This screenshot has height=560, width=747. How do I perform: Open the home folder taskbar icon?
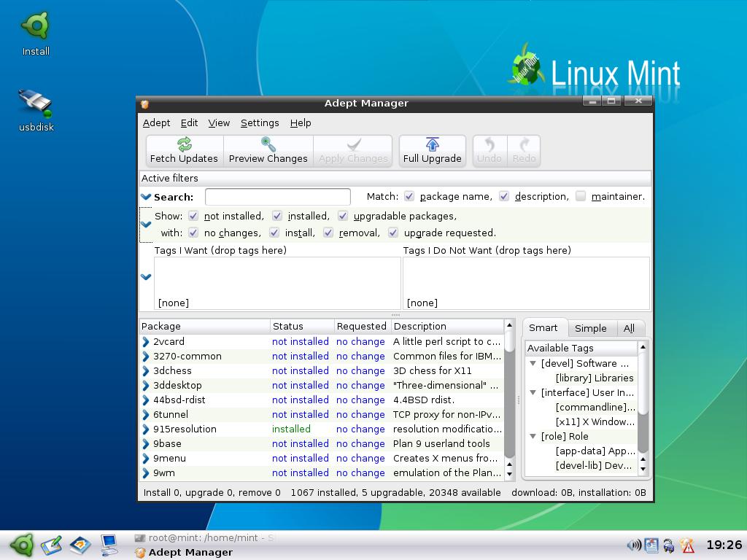click(x=80, y=545)
